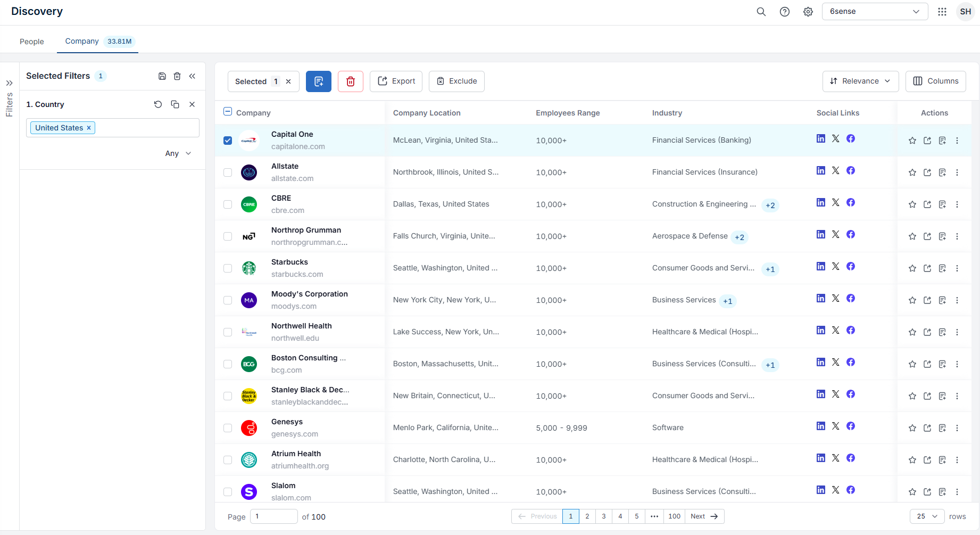Go to page 3

pyautogui.click(x=604, y=516)
